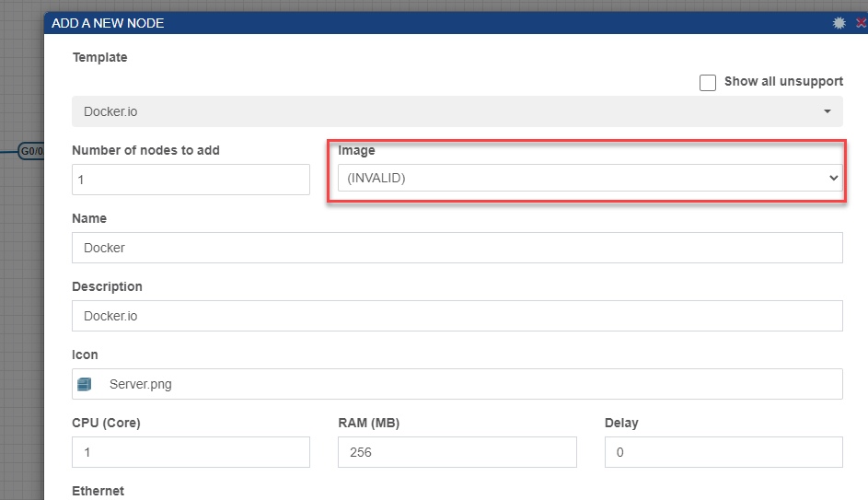Screen dimensions: 868x500
Task: Click the ADD A NEW NODE title text
Action: tap(108, 23)
